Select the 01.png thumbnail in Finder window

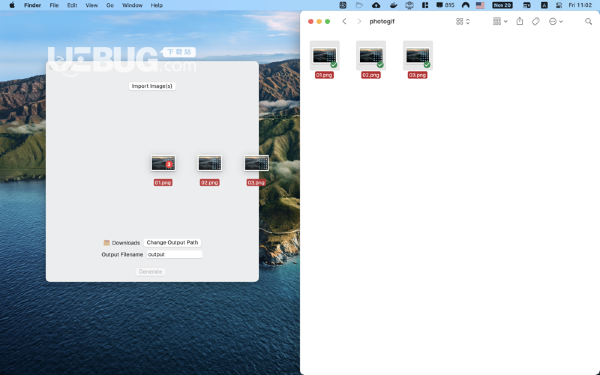pyautogui.click(x=324, y=56)
